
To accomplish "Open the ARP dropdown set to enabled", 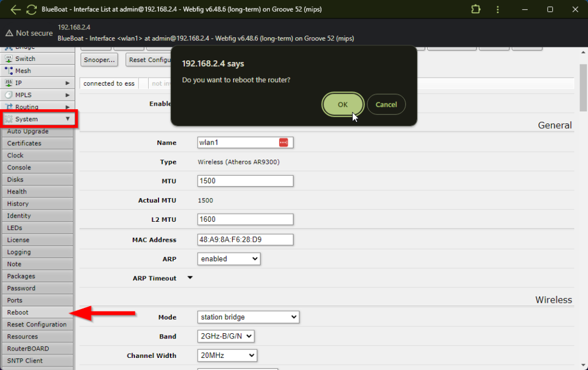I will pyautogui.click(x=229, y=259).
